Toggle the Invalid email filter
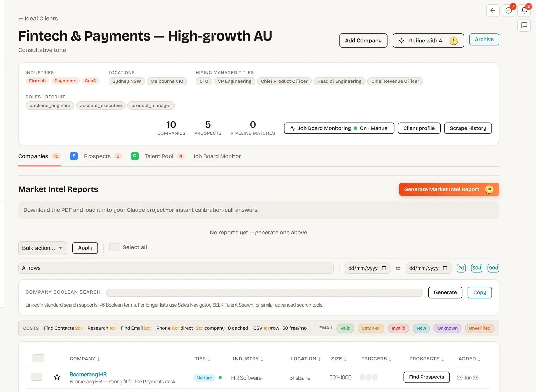This screenshot has height=392, width=536. click(x=398, y=328)
